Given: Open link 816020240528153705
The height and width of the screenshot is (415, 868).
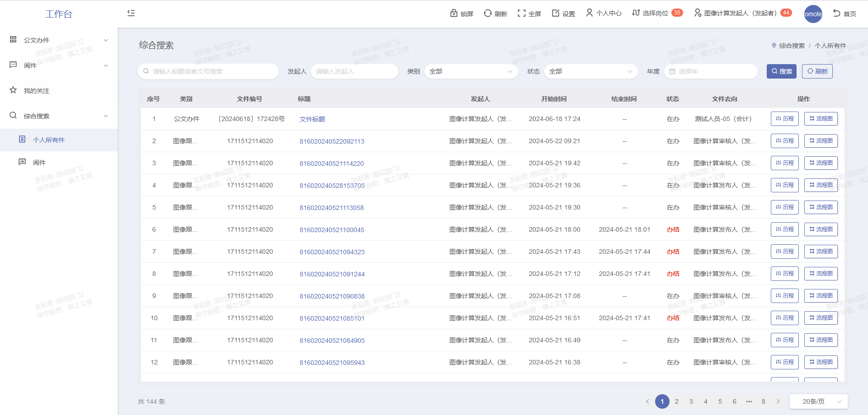Looking at the screenshot, I should coord(332,186).
